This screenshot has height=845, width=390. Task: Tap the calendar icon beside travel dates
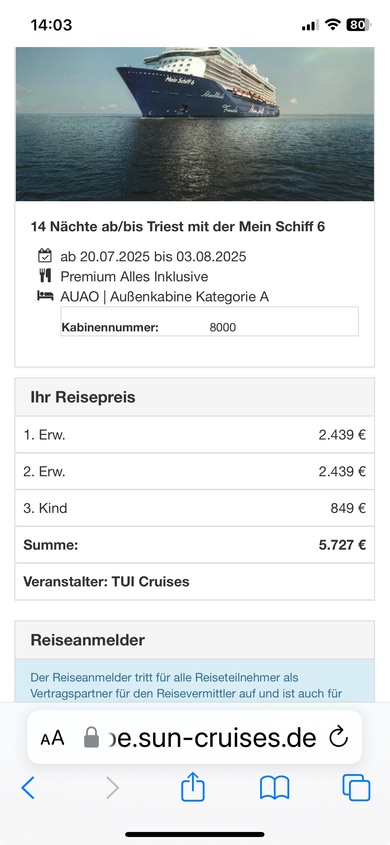(x=45, y=255)
